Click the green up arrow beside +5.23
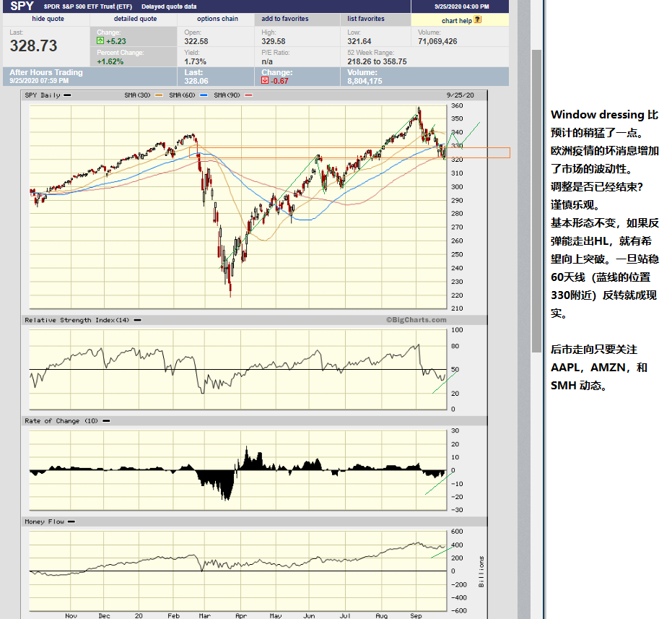 [x=100, y=40]
